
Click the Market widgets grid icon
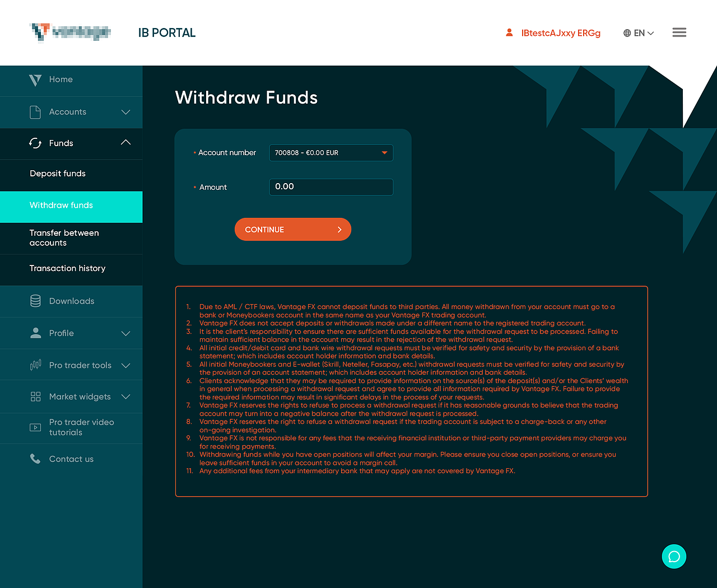pos(35,396)
